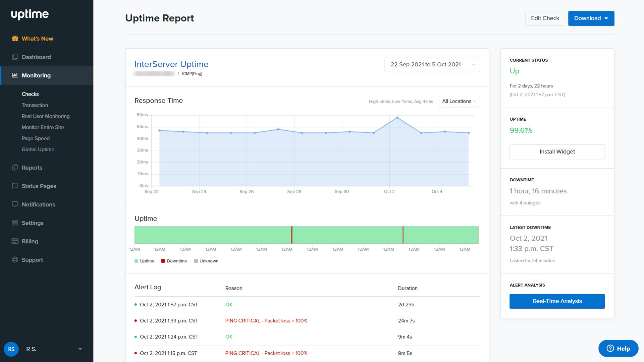
Task: Open Real User Monitoring
Action: click(46, 116)
